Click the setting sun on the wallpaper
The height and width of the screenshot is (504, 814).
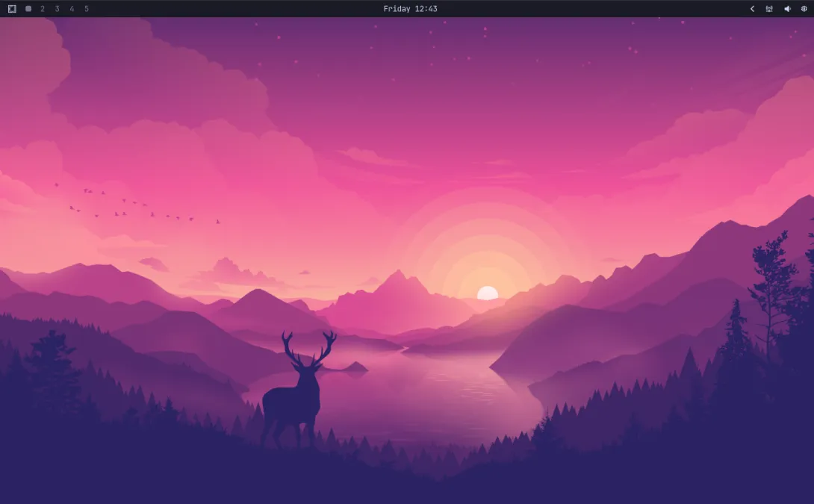click(x=488, y=293)
